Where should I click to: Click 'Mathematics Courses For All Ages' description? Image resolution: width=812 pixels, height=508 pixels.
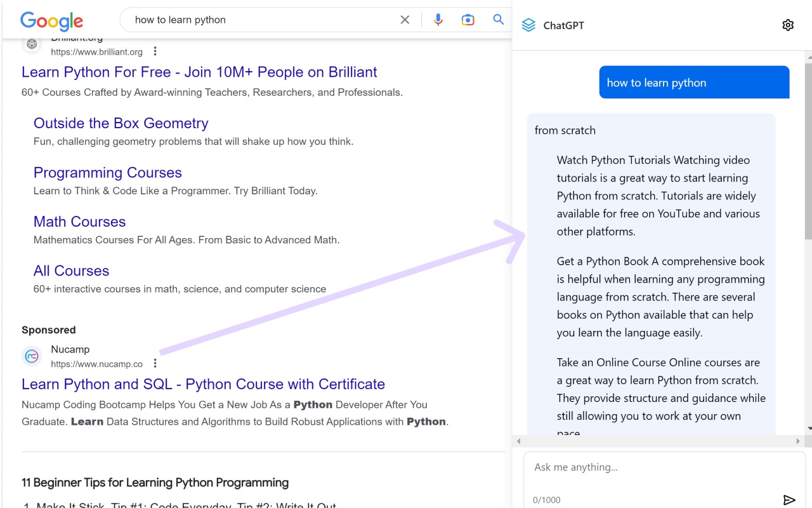(187, 240)
